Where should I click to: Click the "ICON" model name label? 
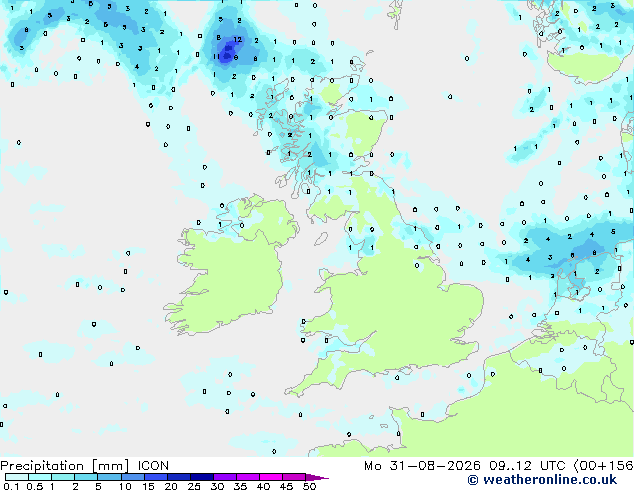coord(153,466)
